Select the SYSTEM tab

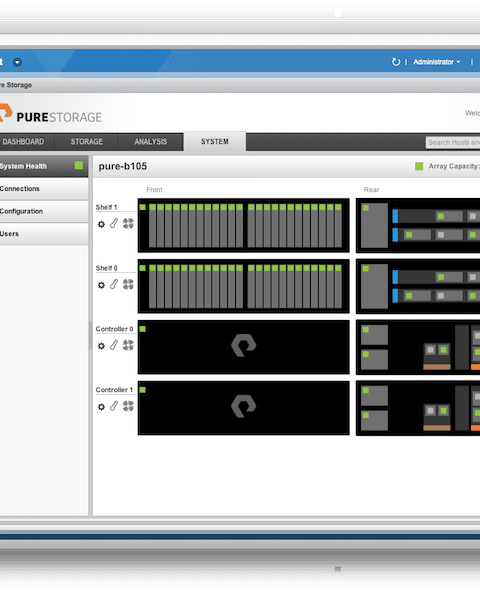point(214,141)
